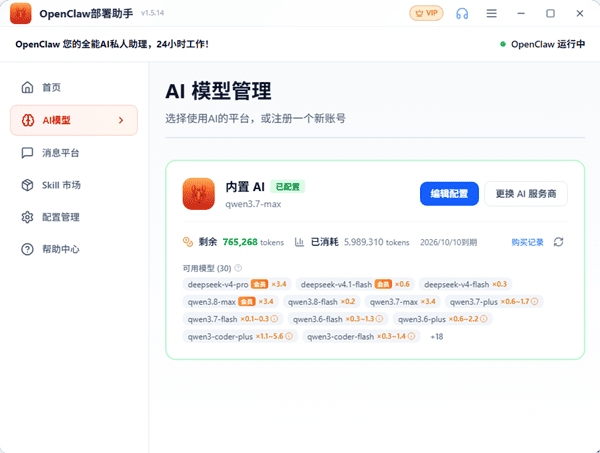Image resolution: width=600 pixels, height=453 pixels.
Task: Click info icon on qwen3-coder-plus tag
Action: click(x=289, y=336)
